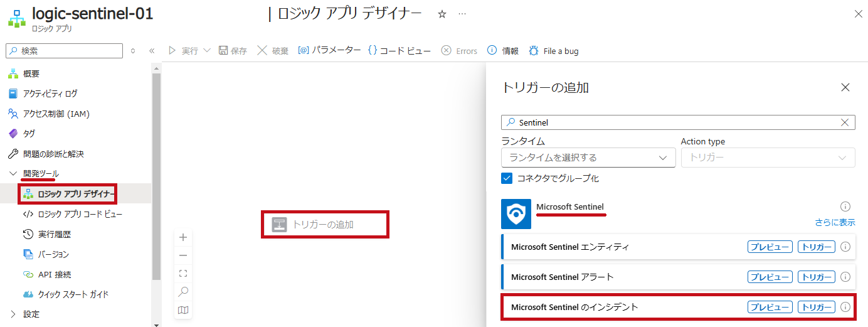The image size is (868, 327).
Task: Click the canvas search magnifier icon
Action: coord(183,292)
